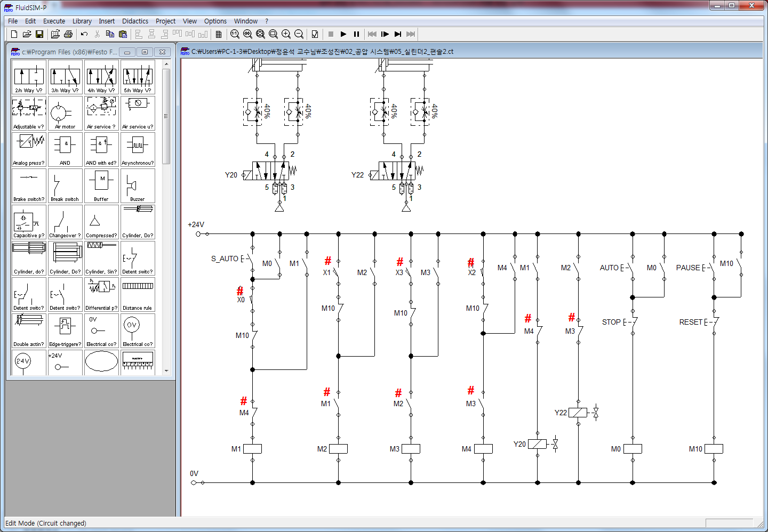Open the Library menu
This screenshot has height=532, width=768.
pyautogui.click(x=82, y=21)
